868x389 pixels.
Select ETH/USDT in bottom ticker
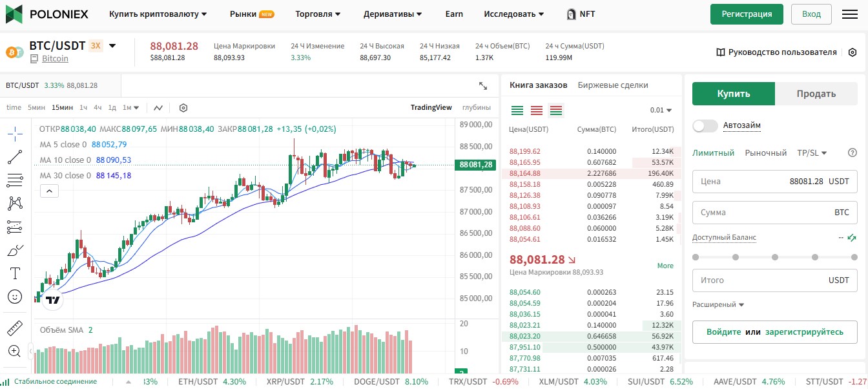point(212,382)
